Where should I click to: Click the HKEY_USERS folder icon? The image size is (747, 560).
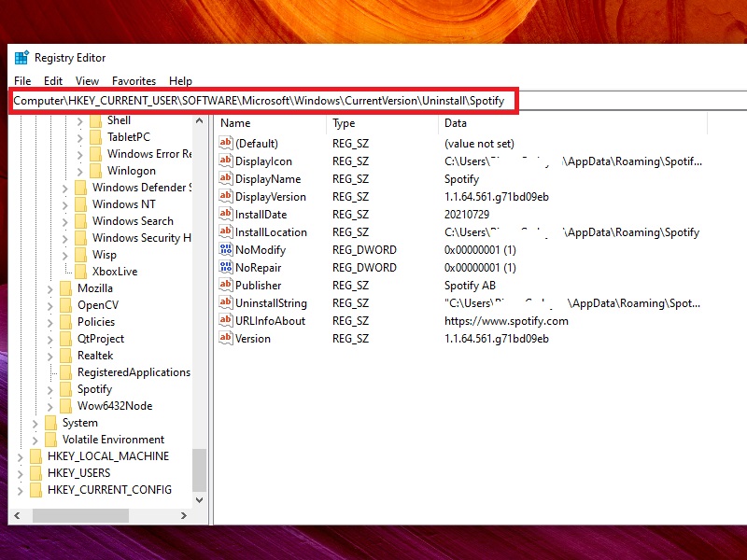(35, 473)
